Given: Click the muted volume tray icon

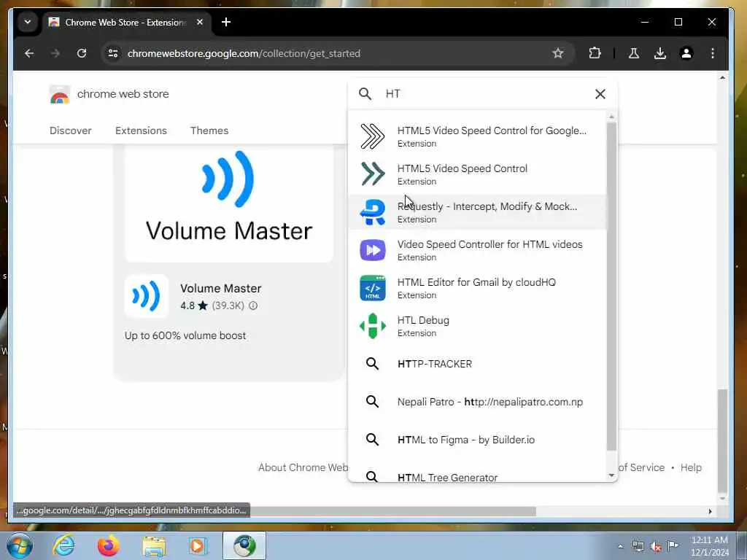Looking at the screenshot, I should 656,546.
